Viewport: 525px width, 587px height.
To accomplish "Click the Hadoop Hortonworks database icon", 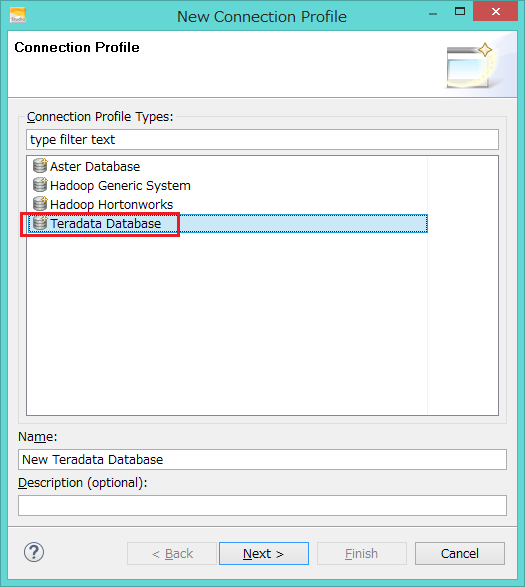I will (x=40, y=204).
